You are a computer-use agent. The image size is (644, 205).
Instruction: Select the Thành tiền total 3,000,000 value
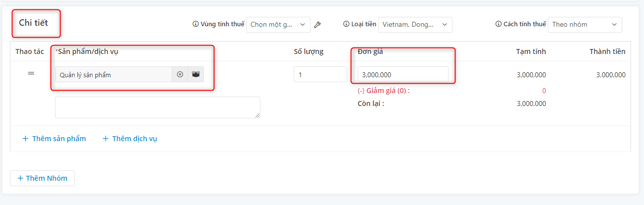click(611, 75)
